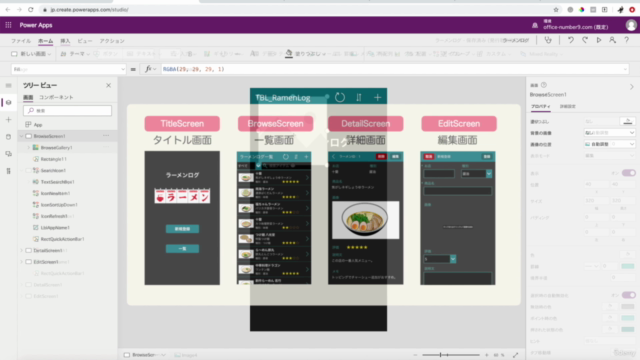Toggle the lower switch in properties pane
Viewport: 640px width, 360px height.
pyautogui.click(x=629, y=295)
